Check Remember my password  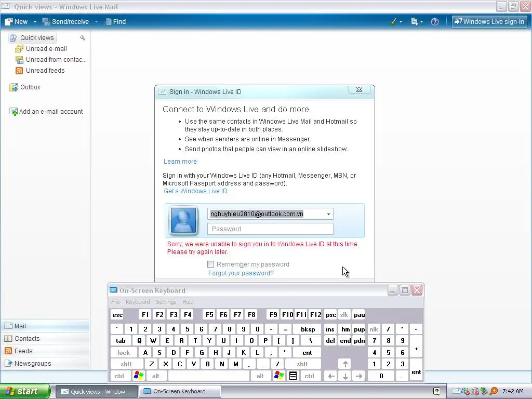tap(211, 264)
